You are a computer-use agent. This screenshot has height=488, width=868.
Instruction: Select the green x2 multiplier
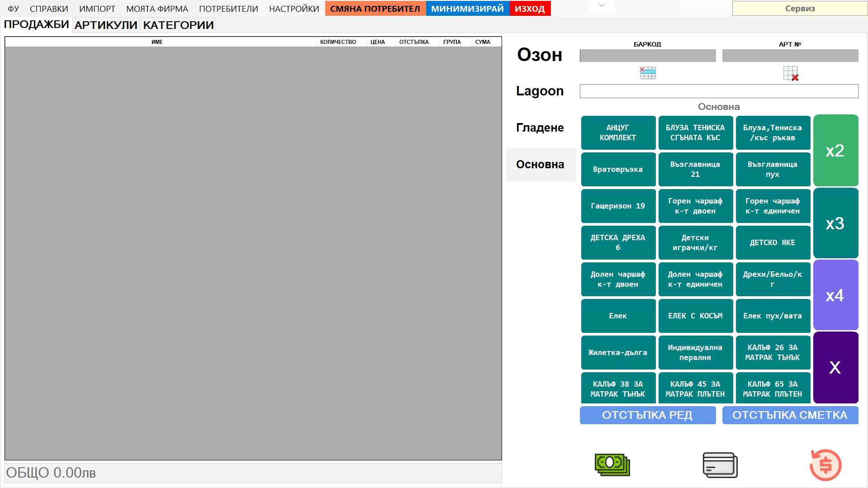[x=835, y=150]
